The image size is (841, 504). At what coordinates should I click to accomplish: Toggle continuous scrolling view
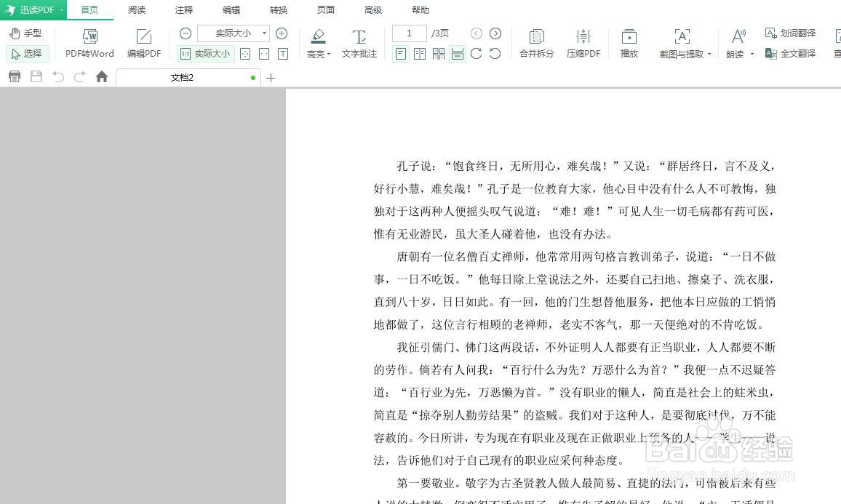[x=458, y=54]
